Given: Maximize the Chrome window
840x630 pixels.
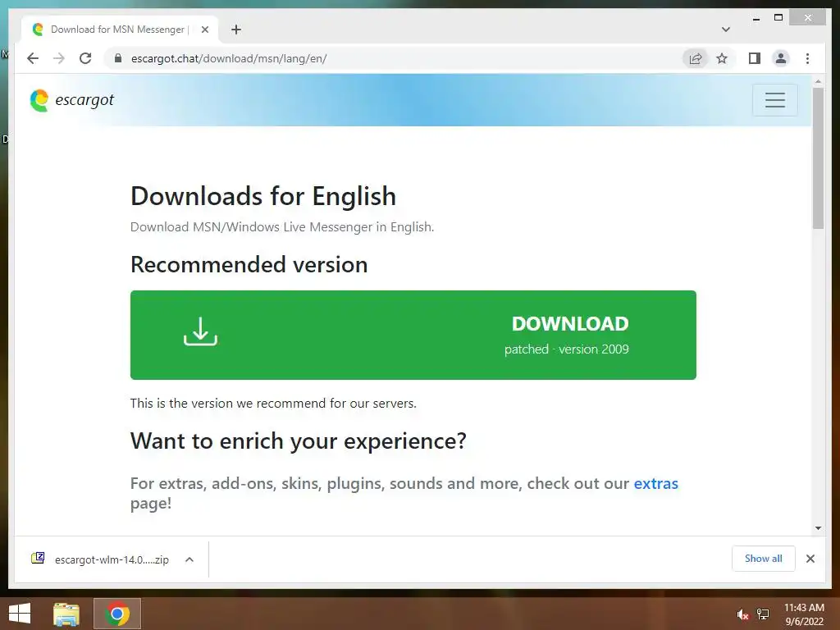Looking at the screenshot, I should click(x=778, y=18).
